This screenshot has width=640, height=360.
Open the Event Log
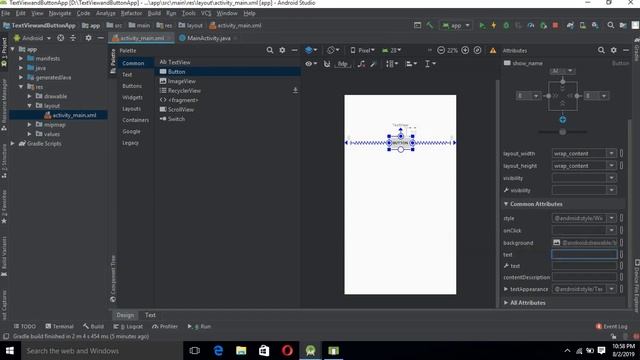(x=611, y=326)
